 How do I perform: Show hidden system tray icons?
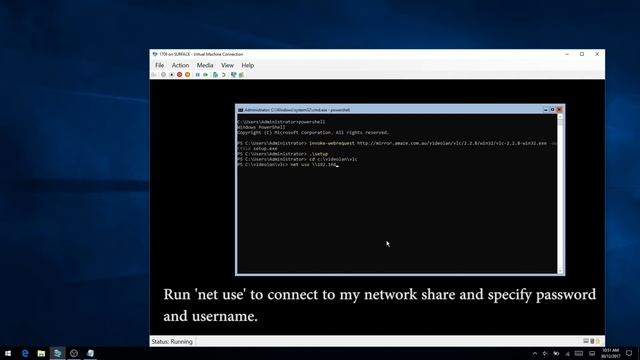point(535,353)
